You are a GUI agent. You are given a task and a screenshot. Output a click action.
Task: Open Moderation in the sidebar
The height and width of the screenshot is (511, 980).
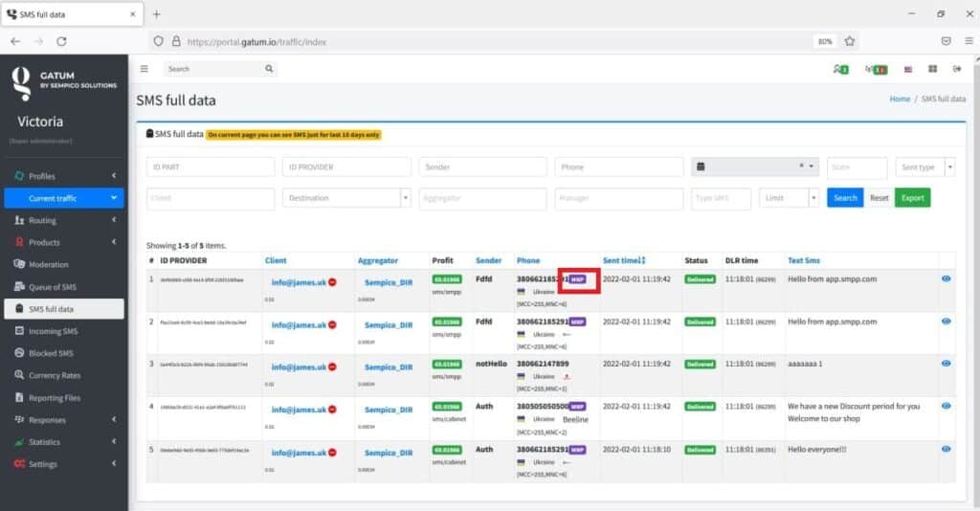point(64,264)
